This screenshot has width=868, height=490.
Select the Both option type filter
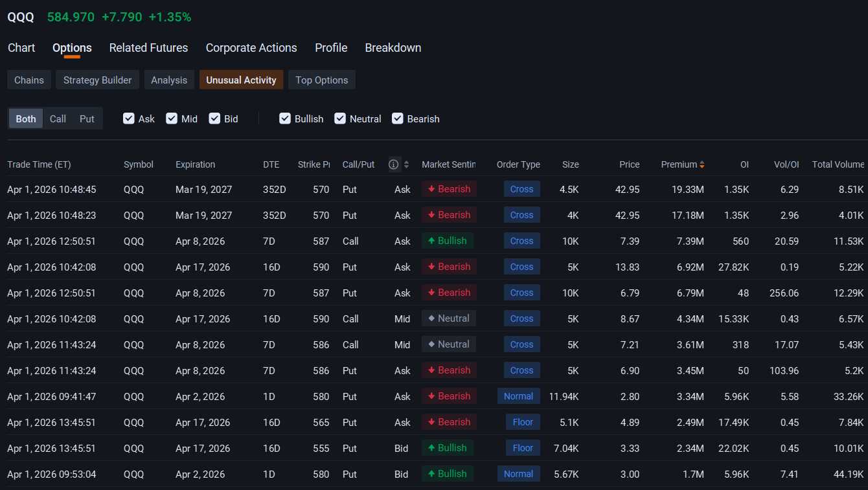pos(26,118)
